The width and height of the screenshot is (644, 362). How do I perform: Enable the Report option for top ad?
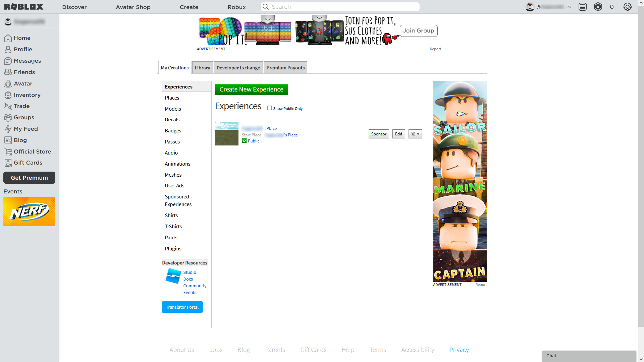pos(435,49)
